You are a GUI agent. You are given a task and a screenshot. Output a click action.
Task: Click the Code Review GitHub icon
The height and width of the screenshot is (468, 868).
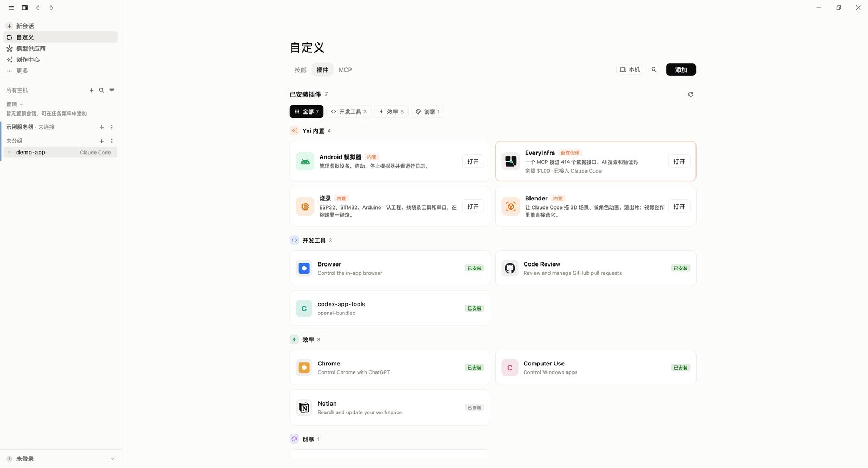pyautogui.click(x=510, y=268)
